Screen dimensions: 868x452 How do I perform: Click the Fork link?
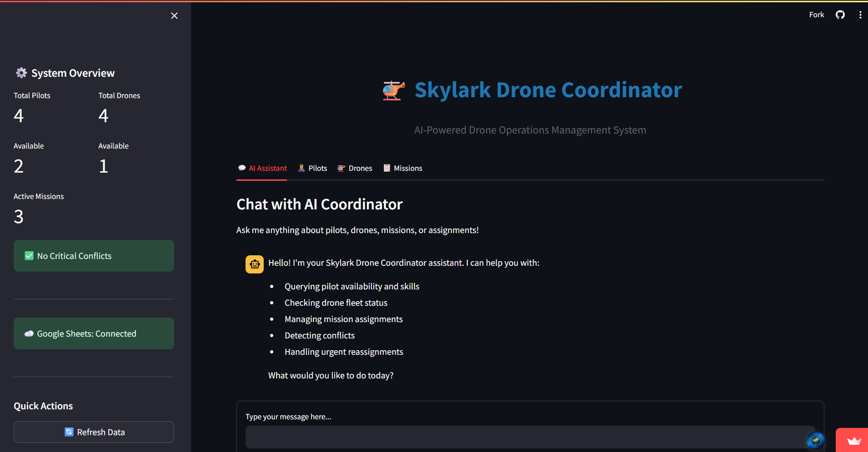[x=816, y=15]
